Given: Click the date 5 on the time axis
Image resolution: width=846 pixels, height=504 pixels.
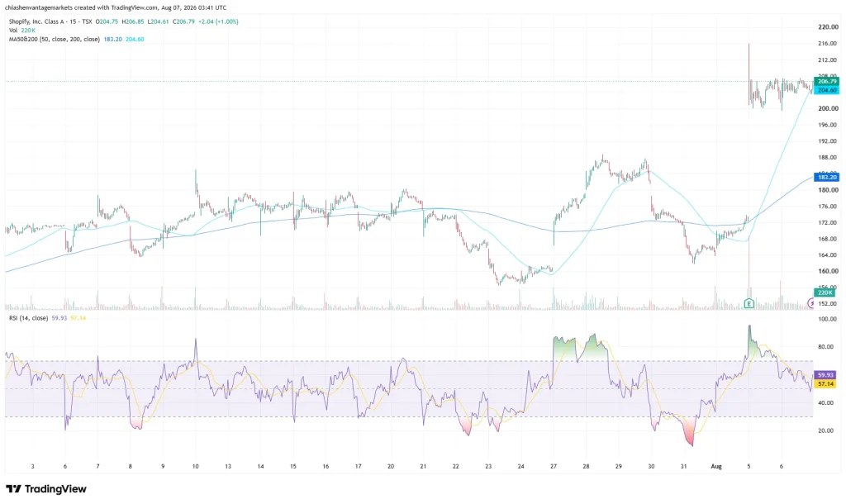Looking at the screenshot, I should [x=749, y=466].
